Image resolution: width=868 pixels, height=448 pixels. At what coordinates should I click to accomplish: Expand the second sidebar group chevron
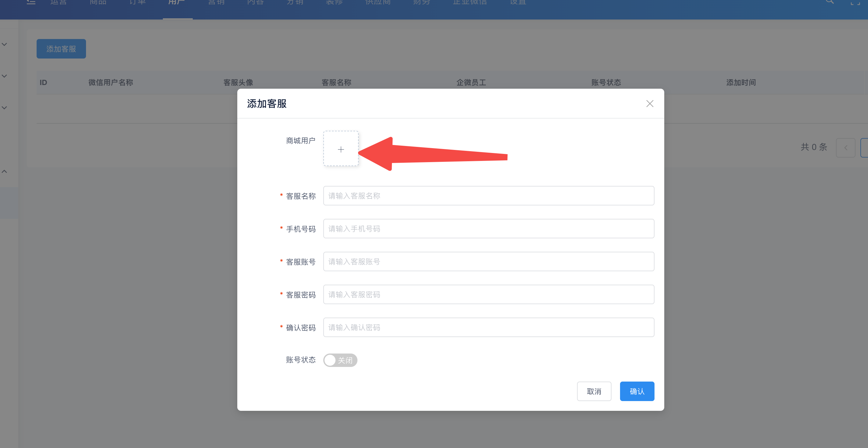[x=4, y=76]
